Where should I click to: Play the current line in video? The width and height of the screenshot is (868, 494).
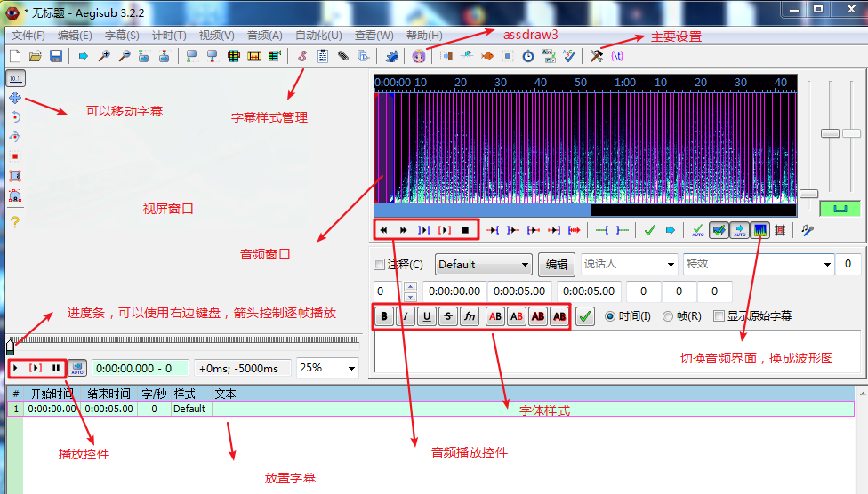point(36,368)
